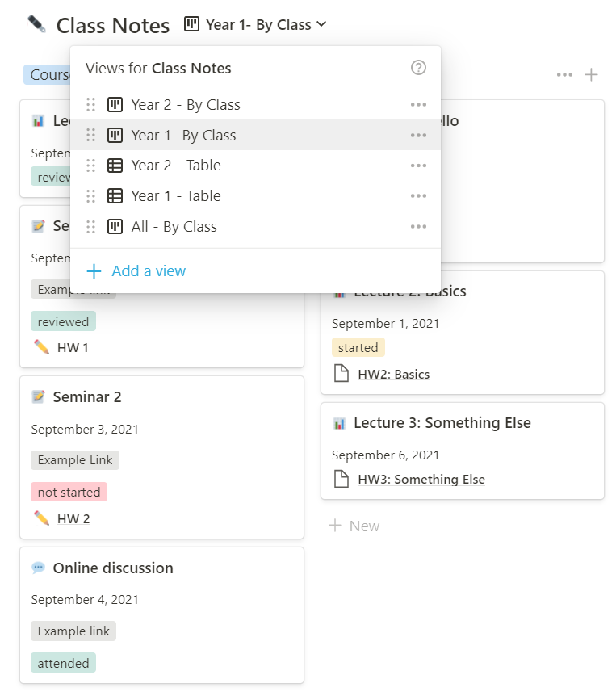The image size is (616, 696).
Task: Click drag handle beside Year 2 - Table
Action: [91, 166]
